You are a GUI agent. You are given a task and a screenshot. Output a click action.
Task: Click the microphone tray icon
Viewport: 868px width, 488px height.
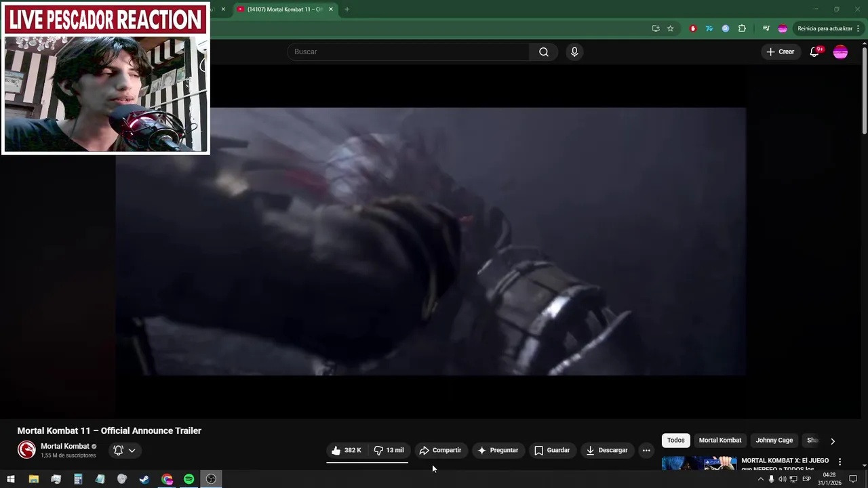[x=771, y=479]
